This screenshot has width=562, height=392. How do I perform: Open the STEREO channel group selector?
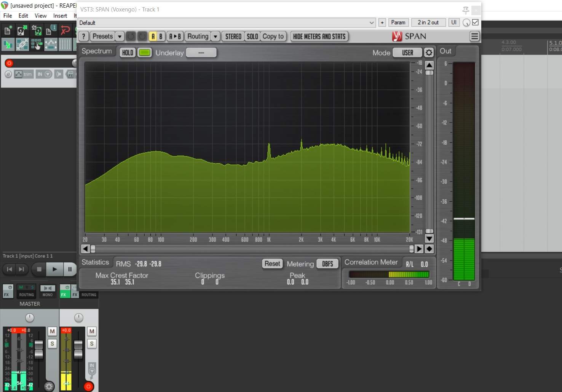(233, 37)
